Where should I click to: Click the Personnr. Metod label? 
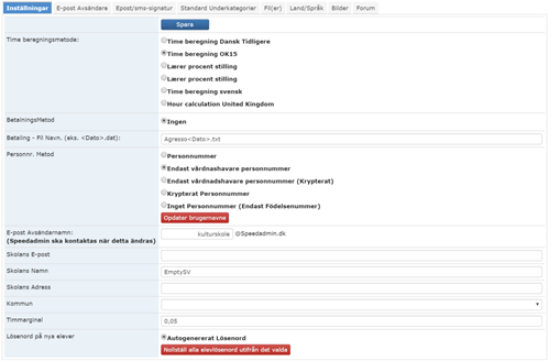click(30, 154)
